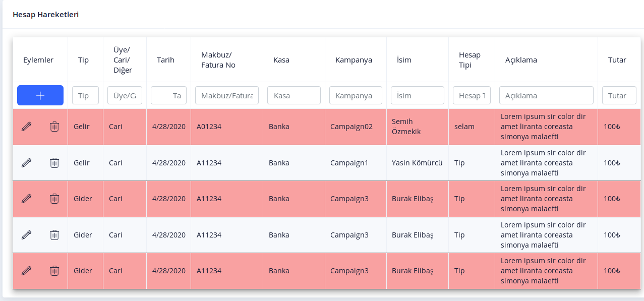Edit the Semih Özmekik record with pencil icon
The width and height of the screenshot is (644, 301).
pos(26,127)
